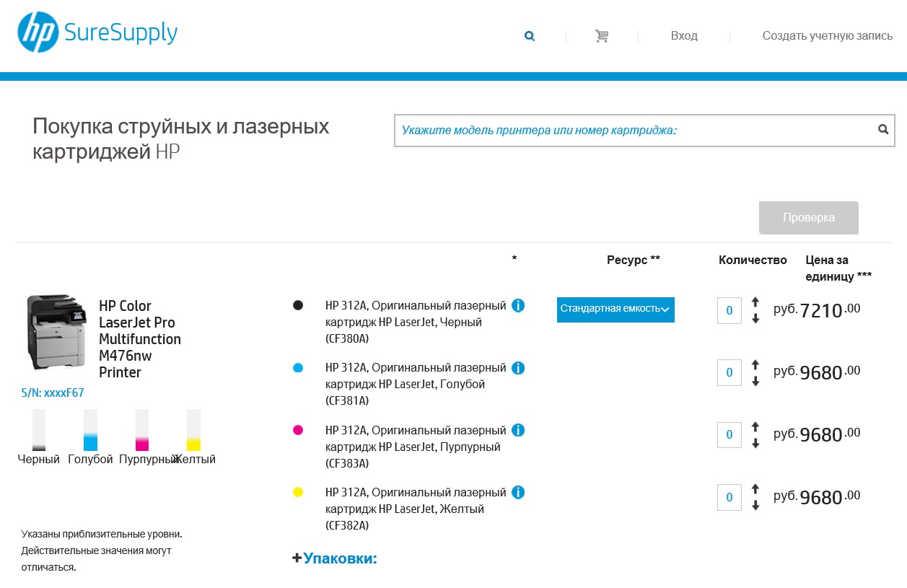Click HP 312A Голубой (CF381A) product name
This screenshot has width=907, height=588.
[416, 385]
